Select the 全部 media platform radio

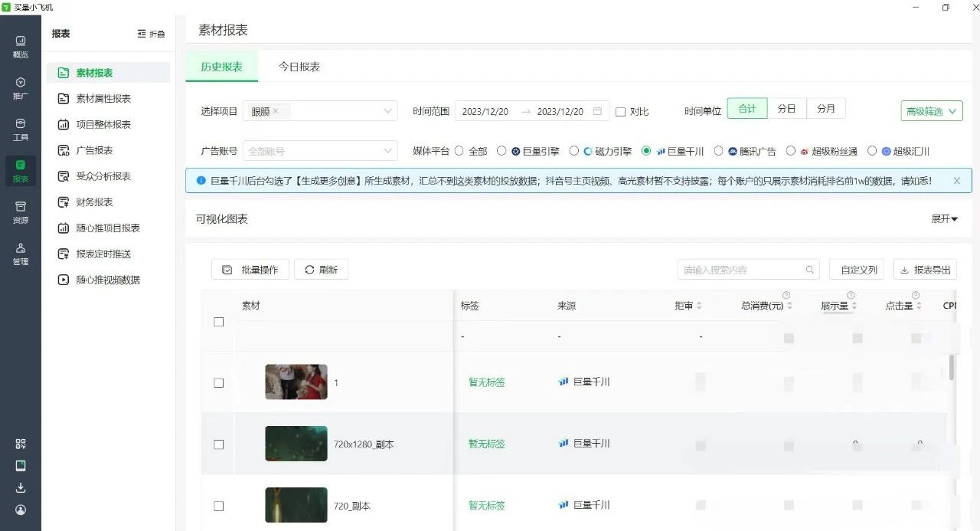coord(459,151)
